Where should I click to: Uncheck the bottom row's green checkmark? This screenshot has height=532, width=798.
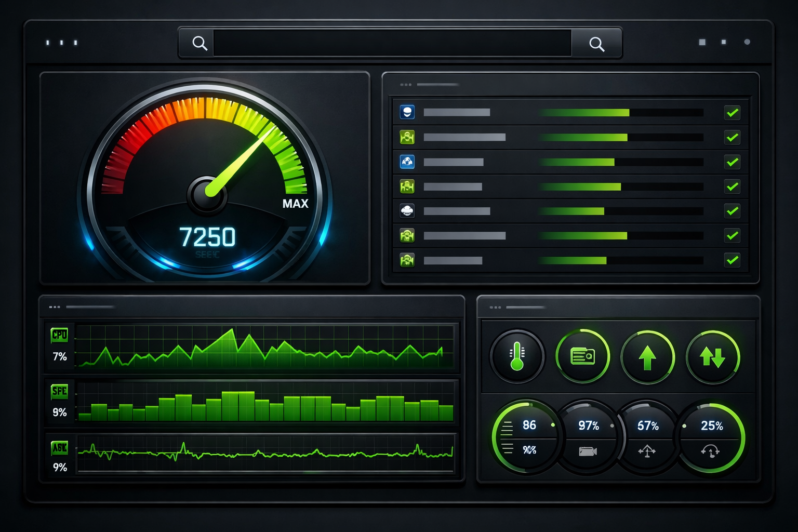click(x=733, y=260)
